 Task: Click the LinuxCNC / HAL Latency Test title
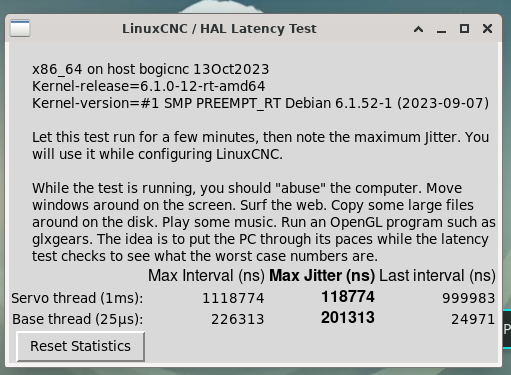click(219, 29)
